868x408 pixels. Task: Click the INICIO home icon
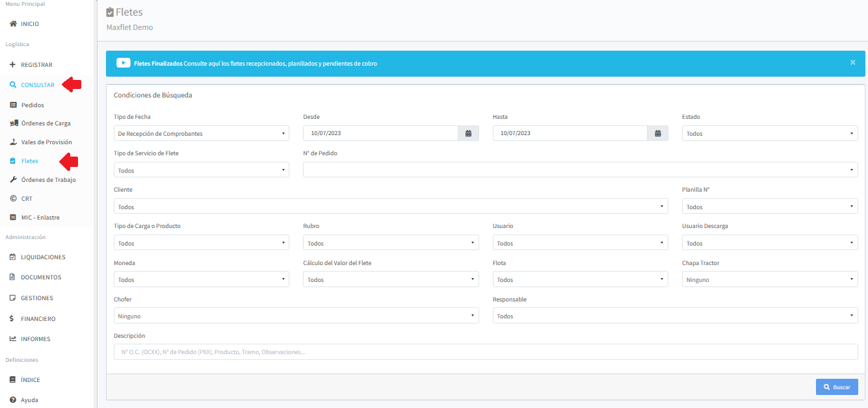pyautogui.click(x=13, y=24)
